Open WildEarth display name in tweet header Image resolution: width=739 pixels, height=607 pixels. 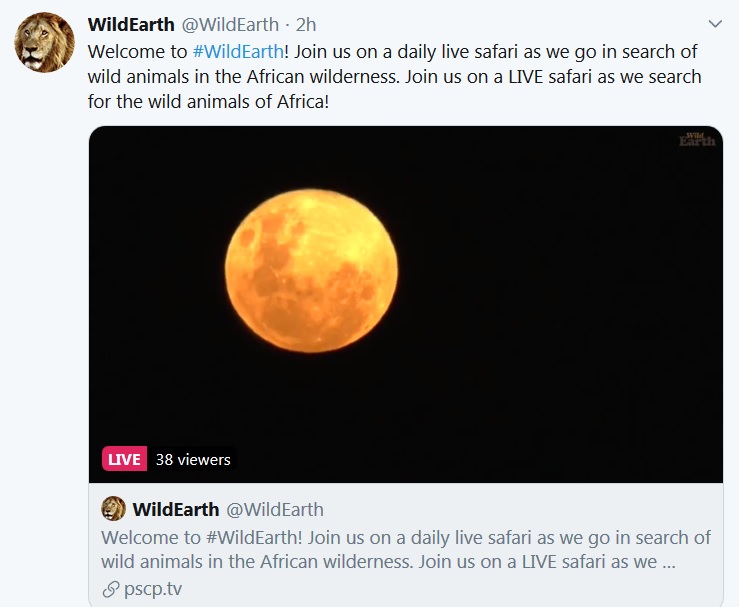[x=130, y=25]
